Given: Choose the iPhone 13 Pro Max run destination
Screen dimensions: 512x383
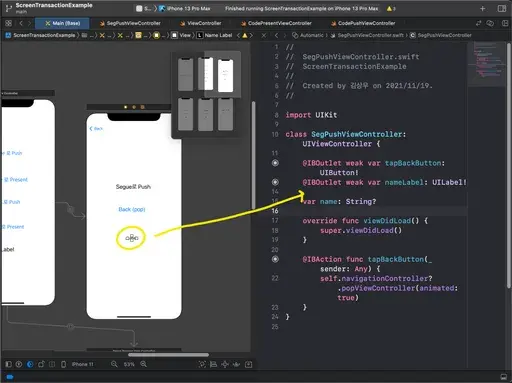Looking at the screenshot, I should point(185,8).
